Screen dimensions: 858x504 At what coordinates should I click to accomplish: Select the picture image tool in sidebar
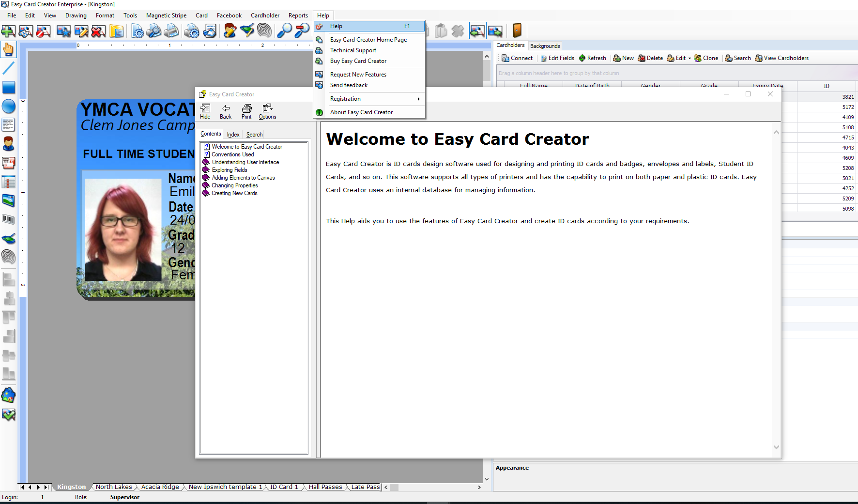tap(8, 200)
